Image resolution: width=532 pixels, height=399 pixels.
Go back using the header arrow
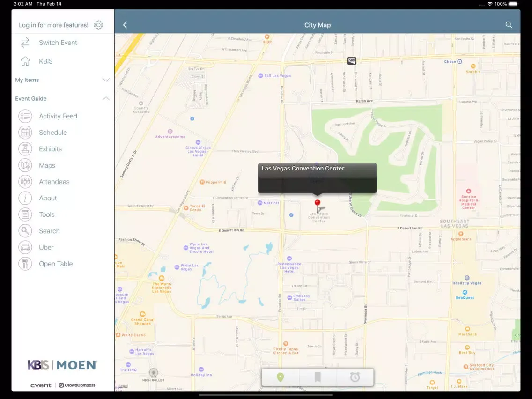125,25
